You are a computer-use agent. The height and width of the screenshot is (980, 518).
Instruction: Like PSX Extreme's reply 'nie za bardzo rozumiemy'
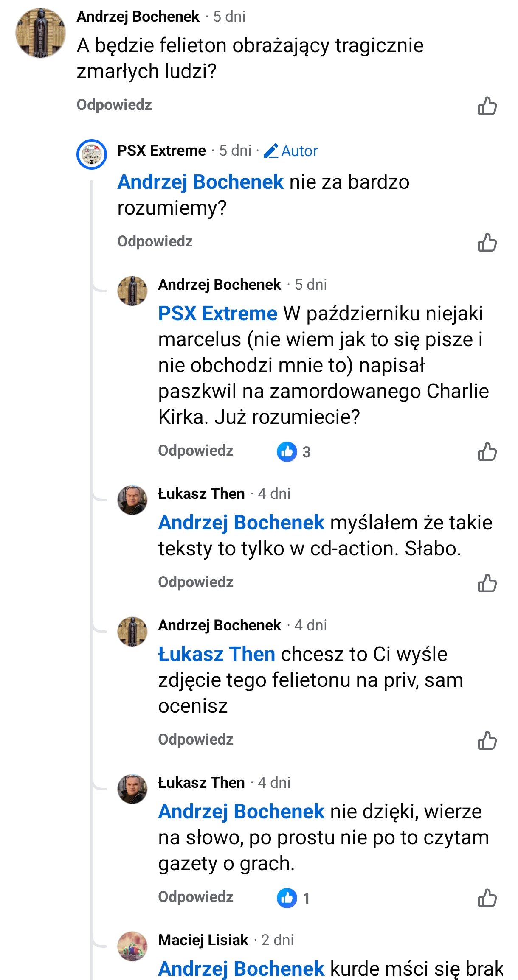(x=487, y=243)
